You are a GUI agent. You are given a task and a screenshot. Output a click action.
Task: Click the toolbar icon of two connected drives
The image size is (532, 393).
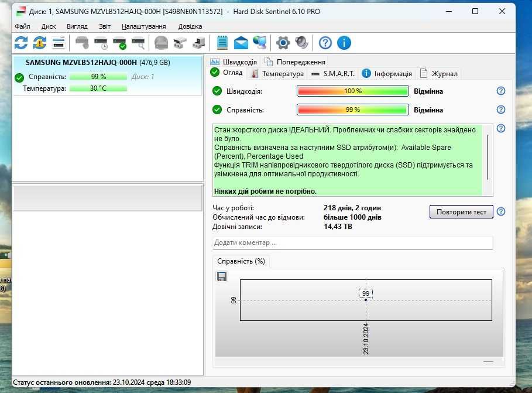pyautogui.click(x=180, y=43)
